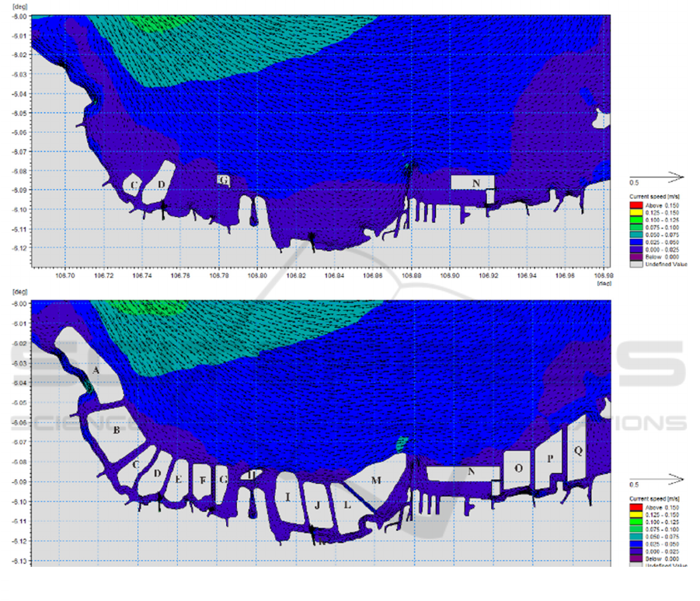700x601 pixels.
Task: Select island J in the bottom map
Action: (x=317, y=505)
